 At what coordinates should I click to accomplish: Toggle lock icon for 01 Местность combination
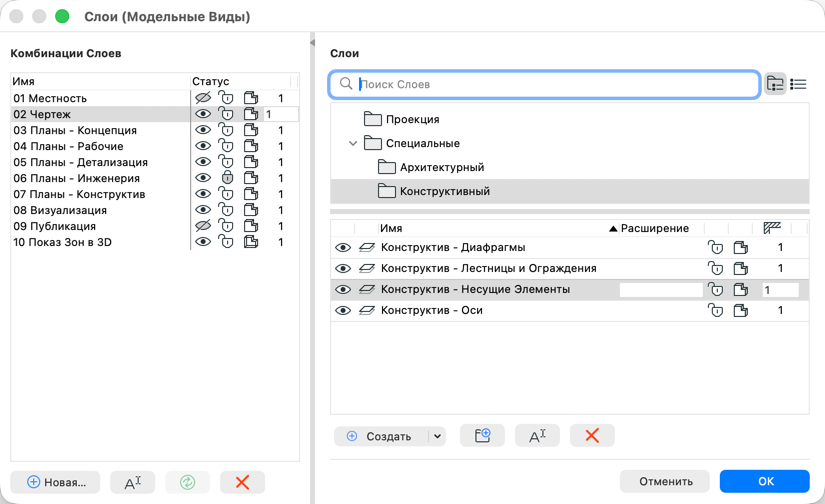click(x=226, y=98)
